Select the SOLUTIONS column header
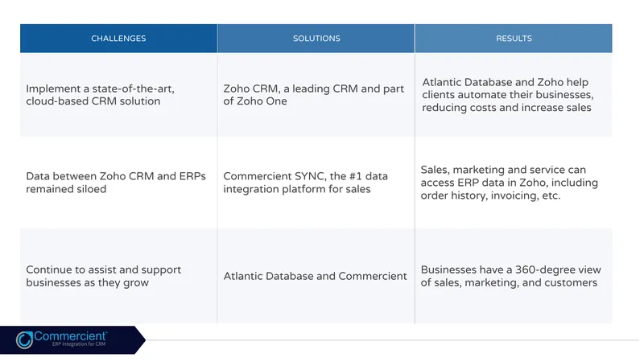This screenshot has width=644, height=362. point(316,38)
